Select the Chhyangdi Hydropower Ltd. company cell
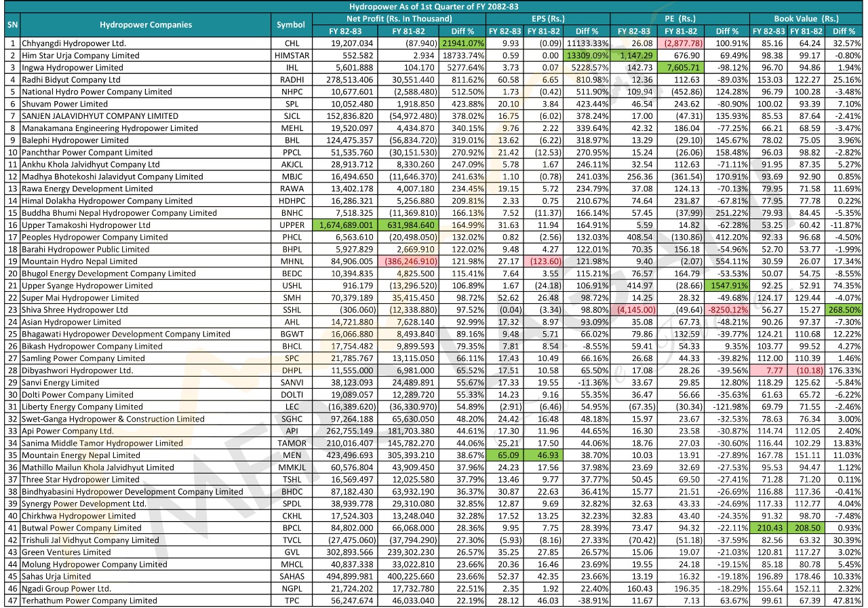Image resolution: width=868 pixels, height=608 pixels. click(x=73, y=43)
